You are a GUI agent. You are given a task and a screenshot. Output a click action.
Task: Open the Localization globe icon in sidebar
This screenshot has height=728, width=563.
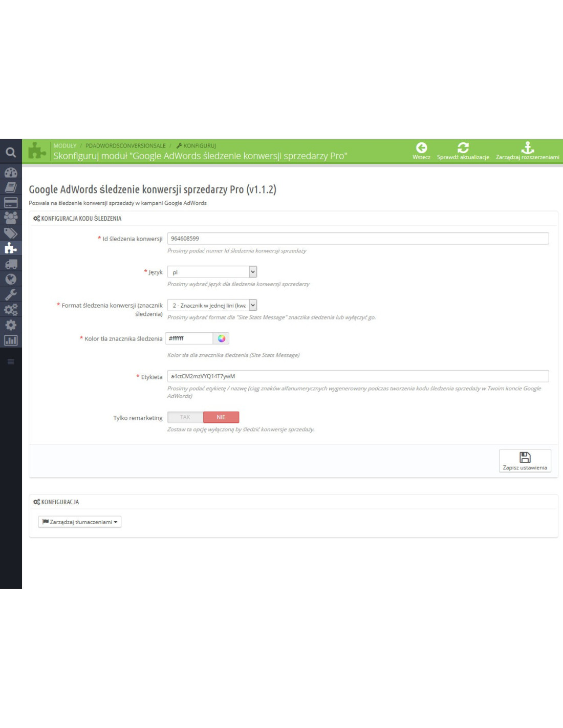(x=11, y=279)
